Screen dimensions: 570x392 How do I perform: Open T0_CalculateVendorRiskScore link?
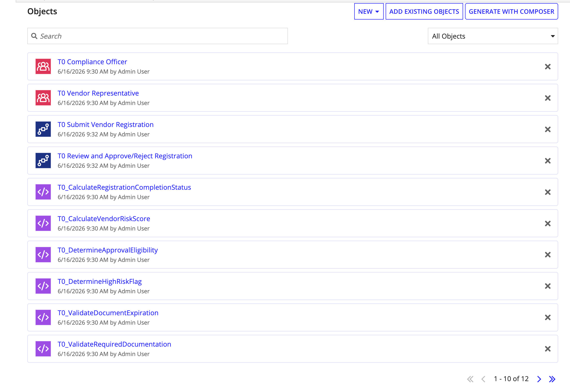pyautogui.click(x=104, y=219)
